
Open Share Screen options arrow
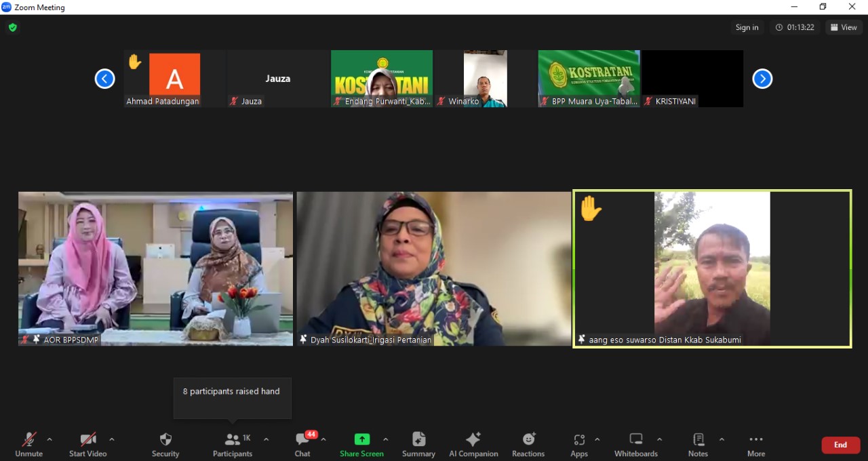(386, 439)
